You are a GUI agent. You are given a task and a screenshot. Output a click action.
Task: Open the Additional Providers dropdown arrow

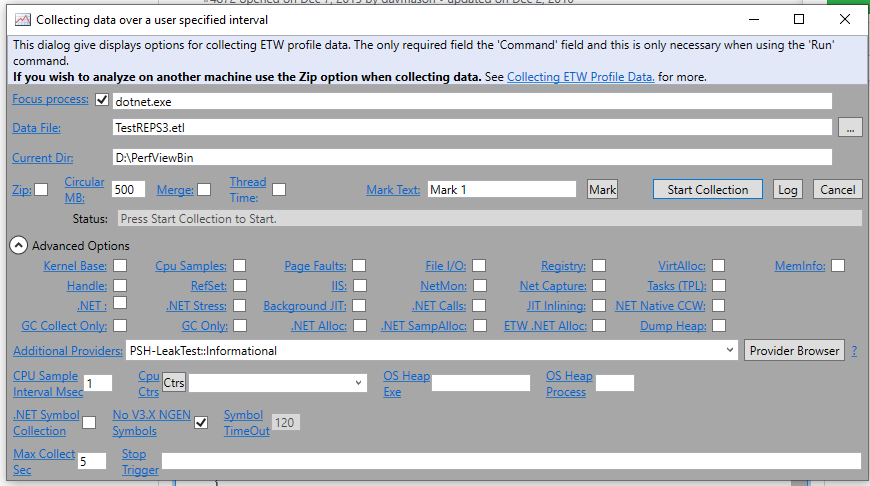point(730,350)
